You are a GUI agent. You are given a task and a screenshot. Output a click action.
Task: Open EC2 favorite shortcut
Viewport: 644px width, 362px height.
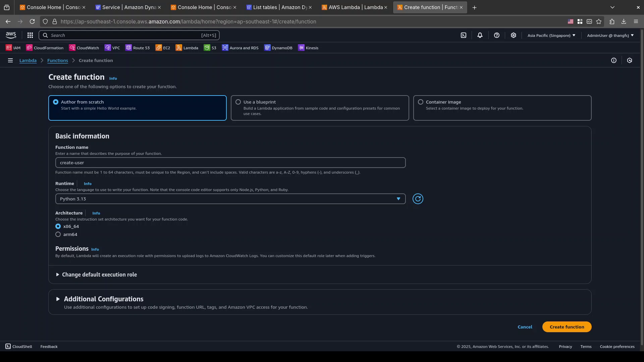[x=163, y=48]
